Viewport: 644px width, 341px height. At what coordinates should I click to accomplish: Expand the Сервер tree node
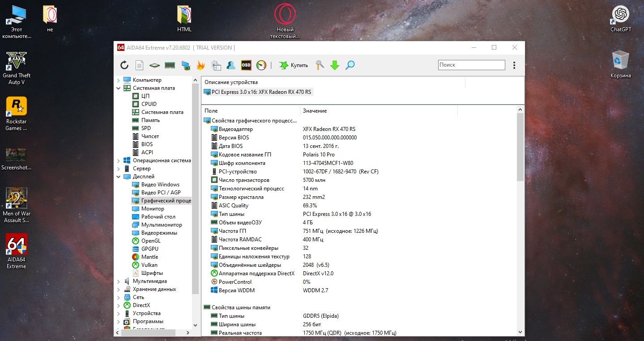[118, 168]
